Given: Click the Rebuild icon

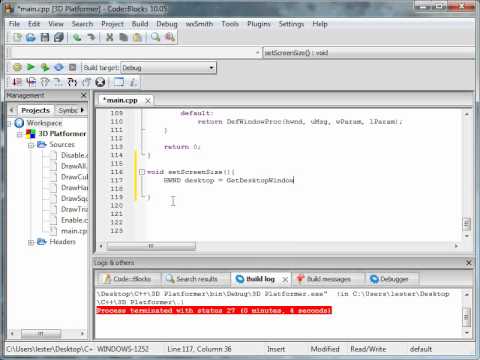Looking at the screenshot, I should coord(59,68).
